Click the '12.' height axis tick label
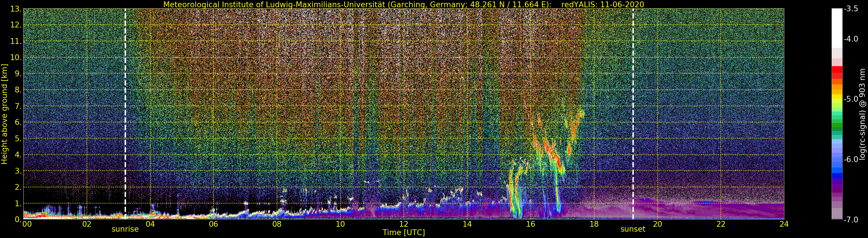This screenshot has width=868, height=238. (16, 25)
